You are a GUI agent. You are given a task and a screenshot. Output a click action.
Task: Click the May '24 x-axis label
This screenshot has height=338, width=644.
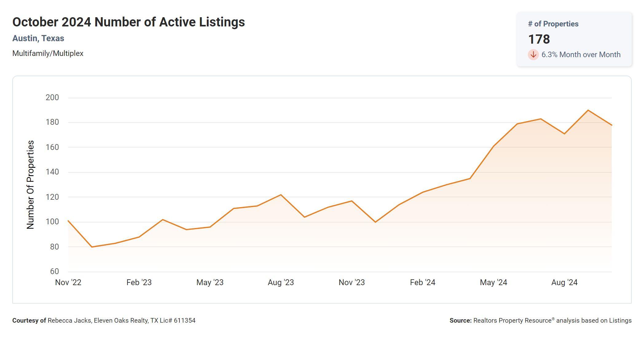[x=493, y=282]
